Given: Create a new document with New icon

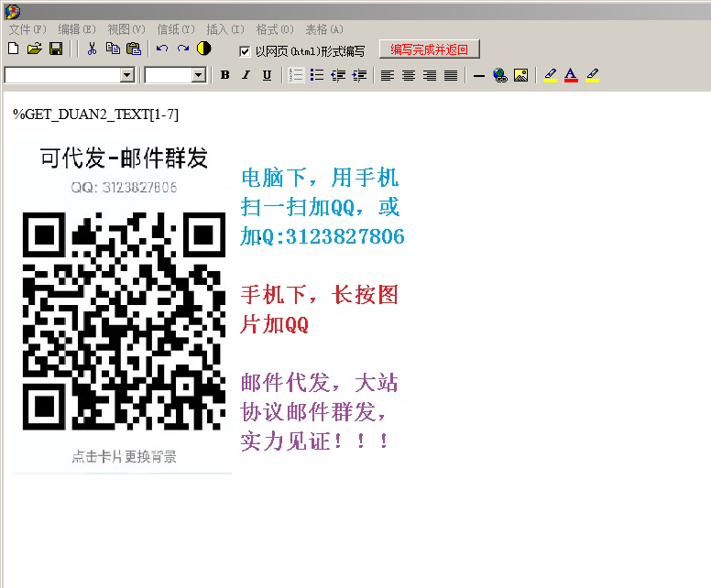Looking at the screenshot, I should click(x=14, y=49).
